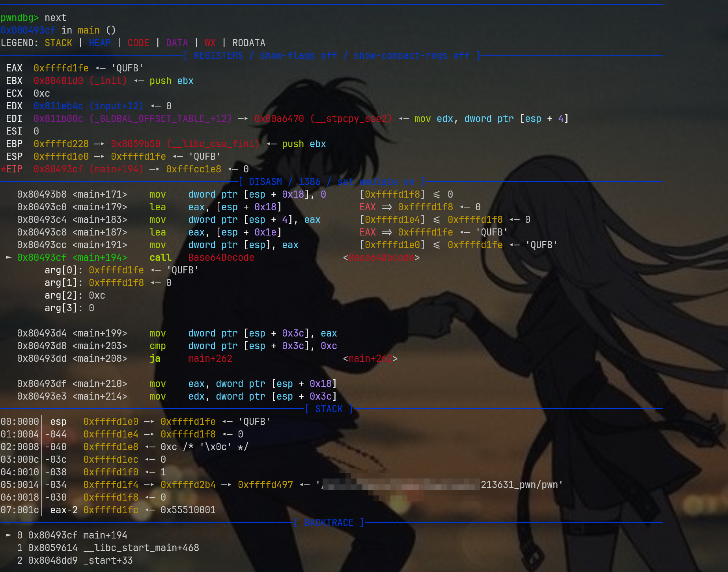Click the "ja" mnemonic

click(155, 359)
